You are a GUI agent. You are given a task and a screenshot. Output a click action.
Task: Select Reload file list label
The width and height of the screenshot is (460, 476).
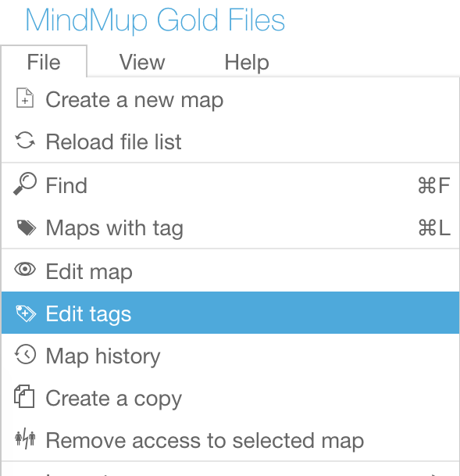[x=113, y=141]
